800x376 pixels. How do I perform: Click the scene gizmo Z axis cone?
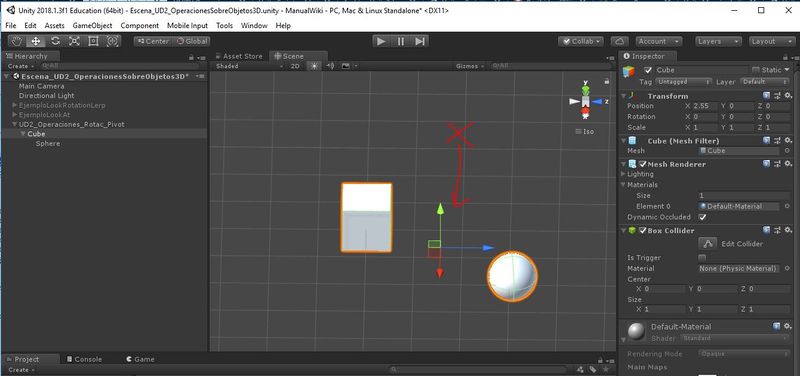click(x=596, y=102)
